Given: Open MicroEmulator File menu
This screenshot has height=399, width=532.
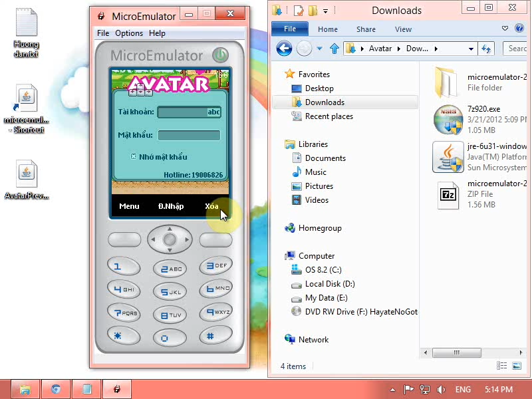Looking at the screenshot, I should [103, 33].
